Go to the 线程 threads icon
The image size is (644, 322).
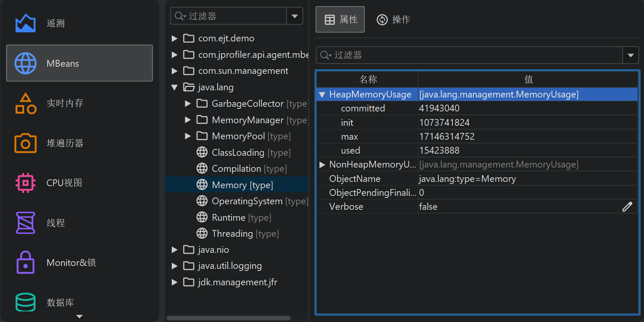(x=25, y=223)
